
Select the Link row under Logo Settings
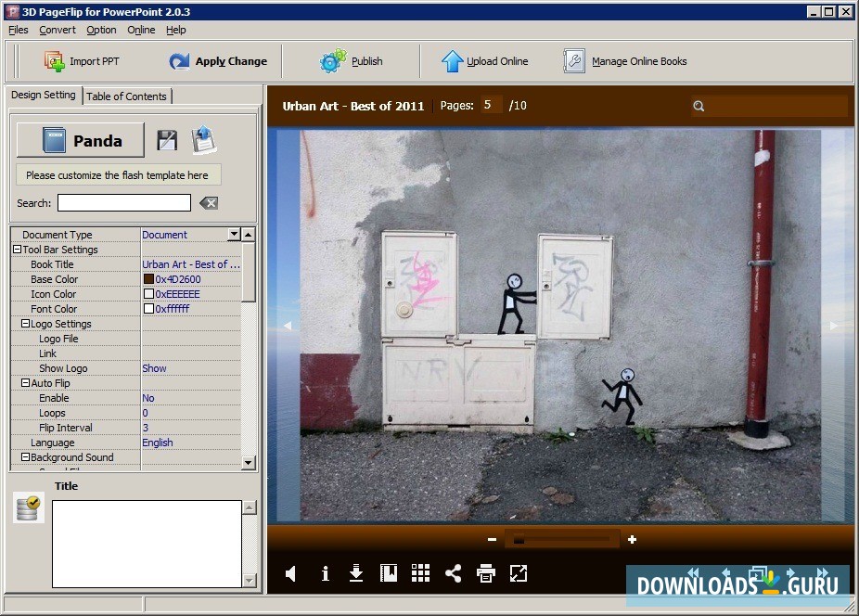(x=125, y=353)
